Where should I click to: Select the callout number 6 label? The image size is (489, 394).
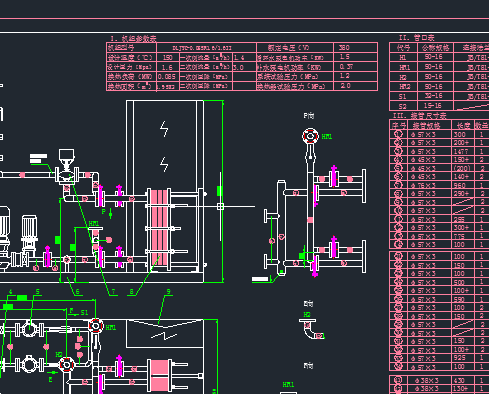coord(78,292)
